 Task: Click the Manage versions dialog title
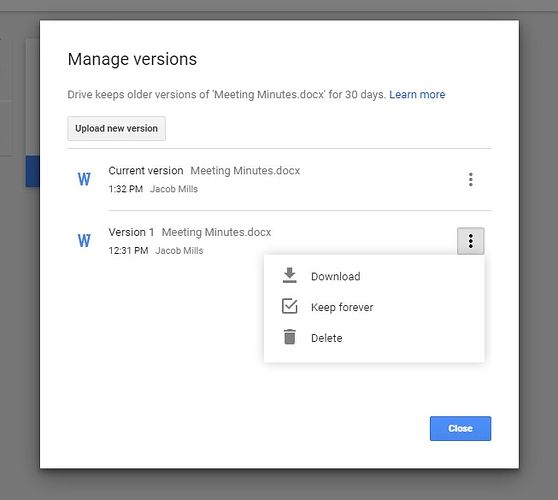tap(132, 59)
